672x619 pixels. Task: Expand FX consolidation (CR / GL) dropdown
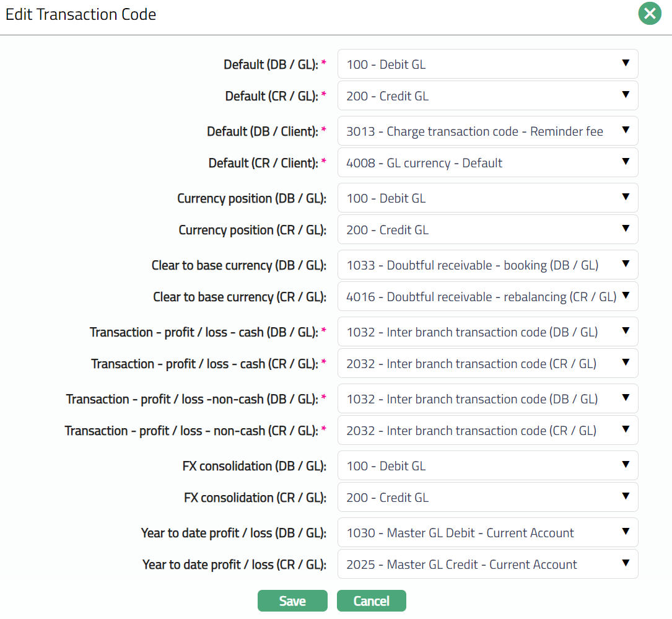click(487, 498)
